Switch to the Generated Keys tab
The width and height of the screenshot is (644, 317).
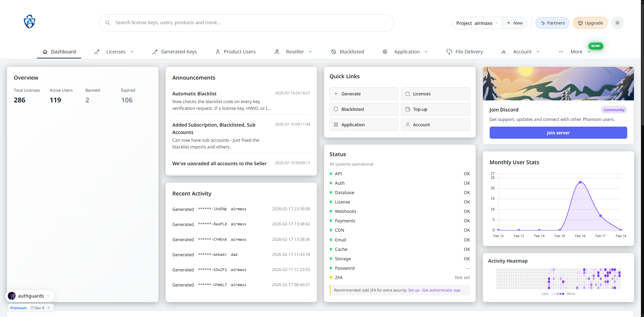coord(179,51)
